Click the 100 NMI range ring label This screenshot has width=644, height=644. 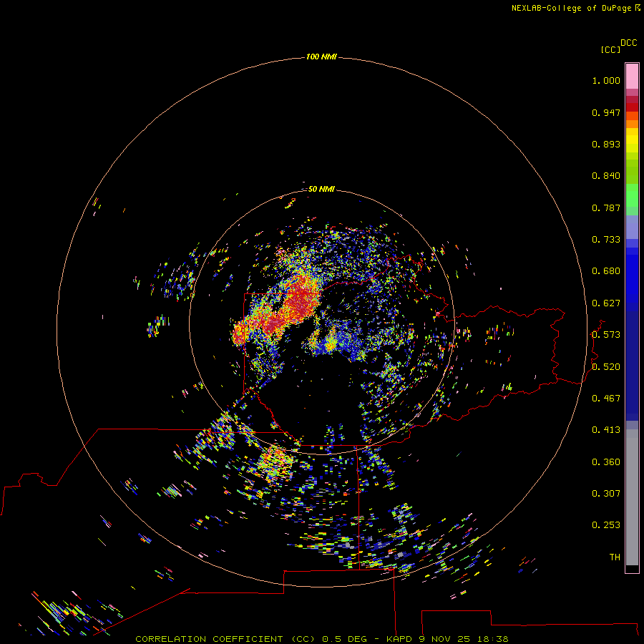coord(321,57)
